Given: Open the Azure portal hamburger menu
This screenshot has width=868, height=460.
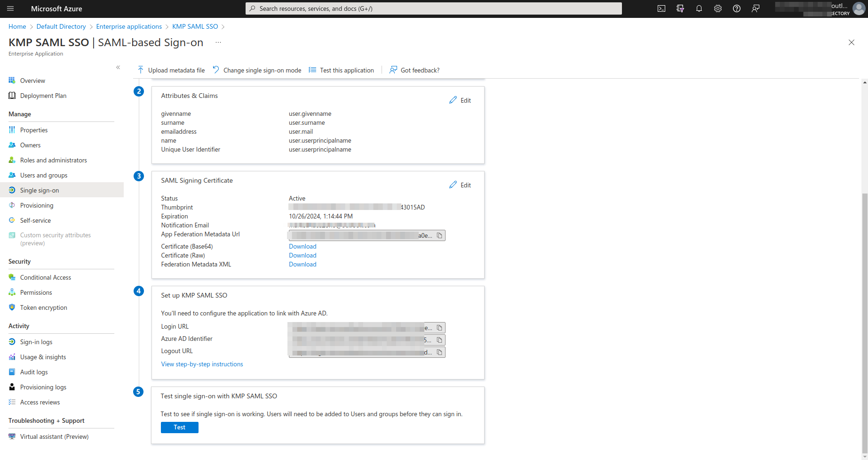Looking at the screenshot, I should (10, 8).
